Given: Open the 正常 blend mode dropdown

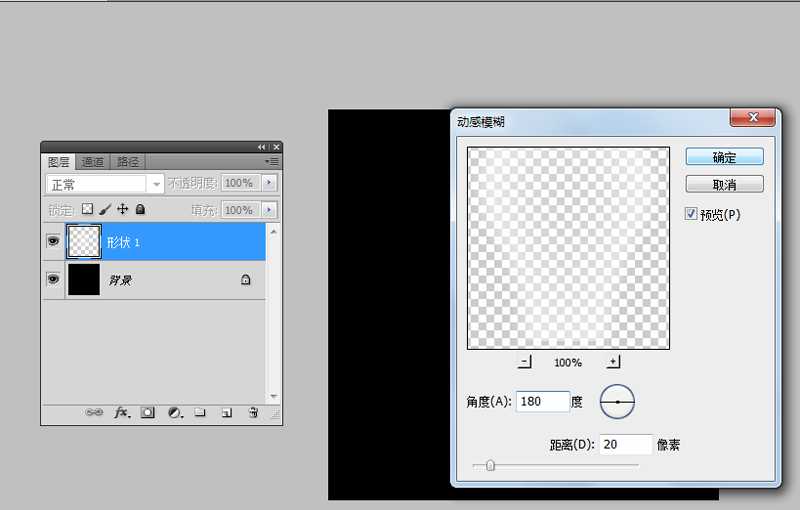Looking at the screenshot, I should coord(106,184).
